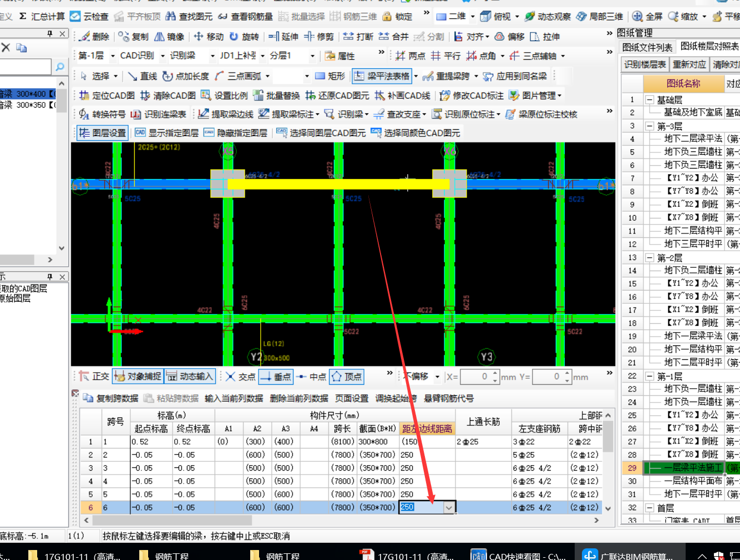The width and height of the screenshot is (740, 560).
Task: Click 梁原位标注校核 annotation check
Action: pos(541,114)
